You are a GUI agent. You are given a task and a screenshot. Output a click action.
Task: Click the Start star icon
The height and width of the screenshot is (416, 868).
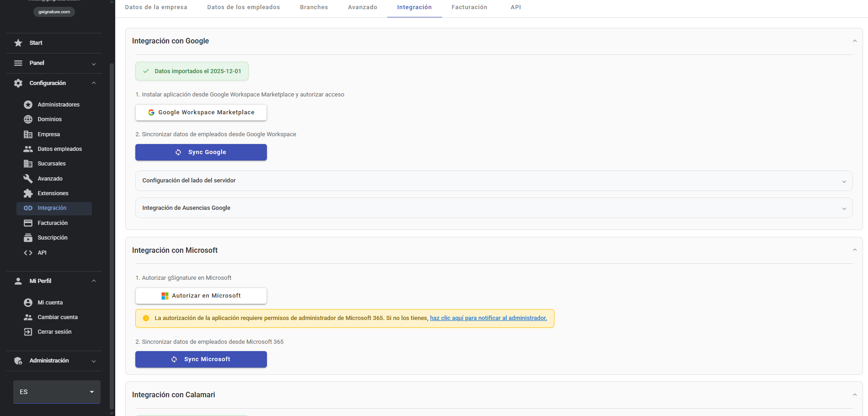[18, 43]
